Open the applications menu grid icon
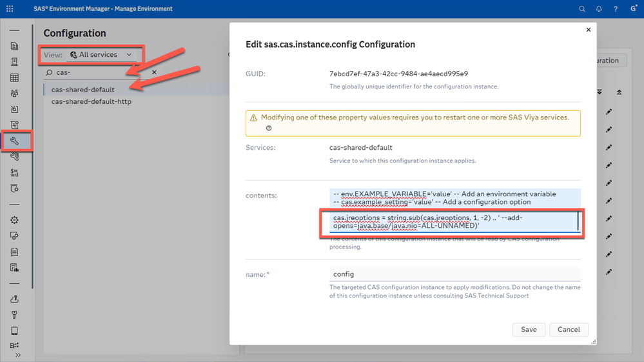This screenshot has height=362, width=644. coord(10,8)
